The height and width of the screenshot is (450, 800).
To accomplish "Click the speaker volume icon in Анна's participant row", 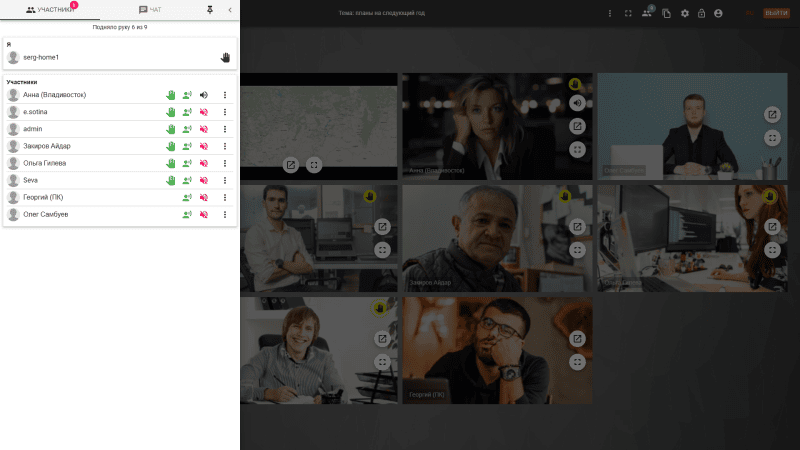I will [203, 95].
